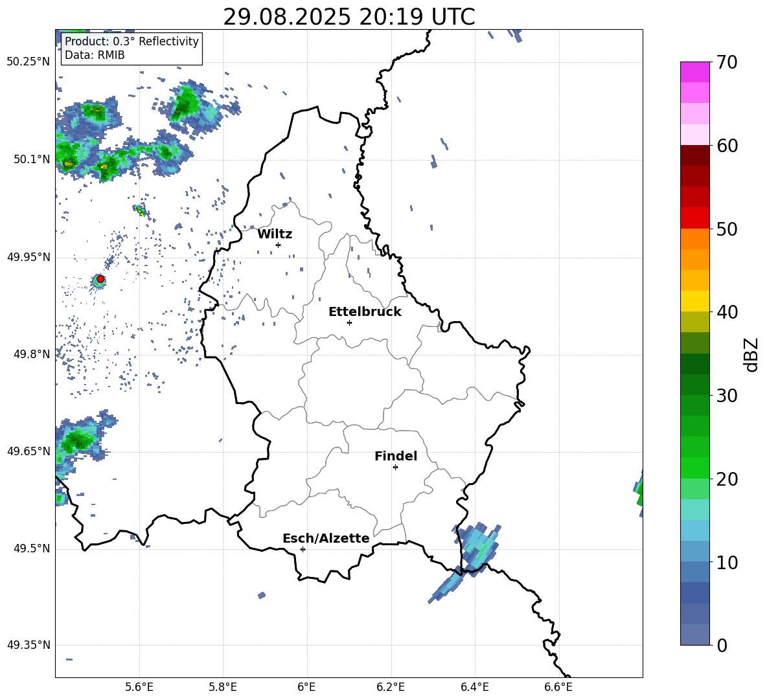Click the 10 colorbar tick label
Image resolution: width=767 pixels, height=700 pixels.
click(727, 562)
